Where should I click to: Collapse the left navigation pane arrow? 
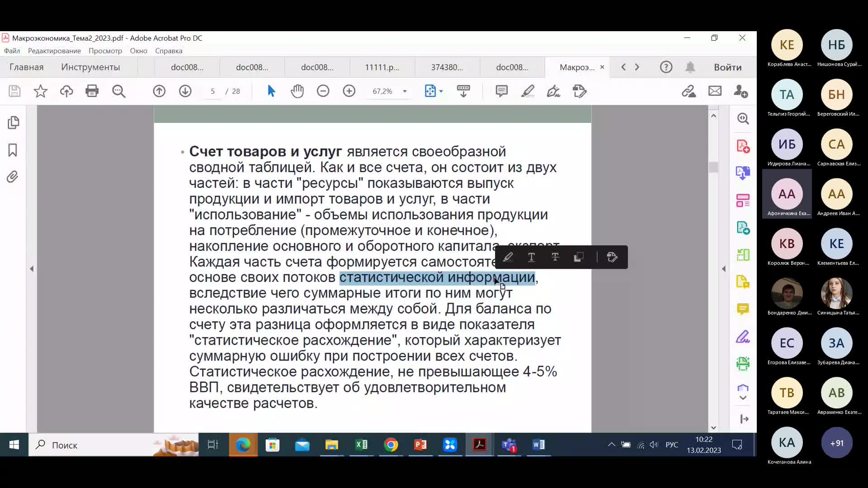point(32,269)
